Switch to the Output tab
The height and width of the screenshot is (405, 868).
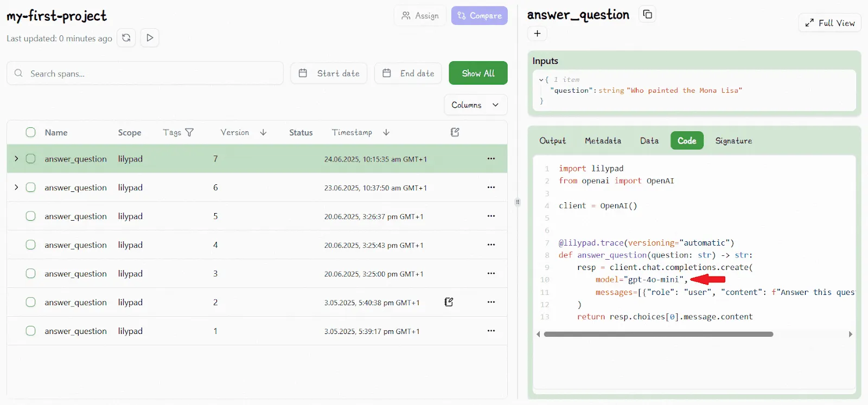click(x=552, y=141)
